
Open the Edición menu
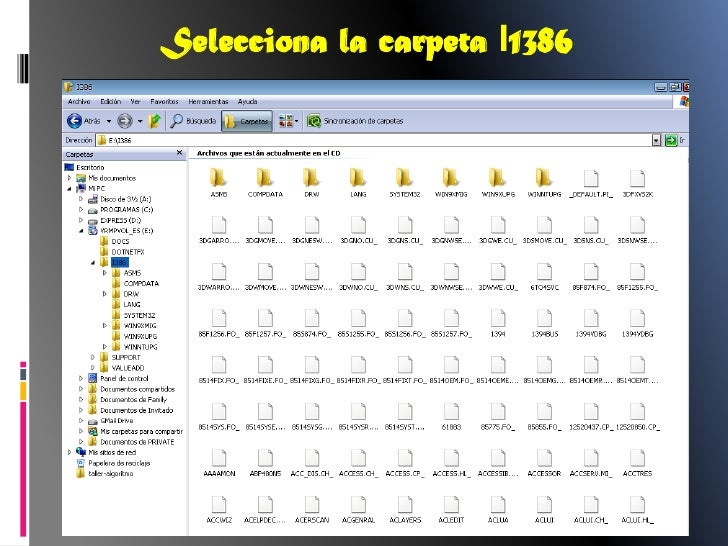(x=110, y=102)
